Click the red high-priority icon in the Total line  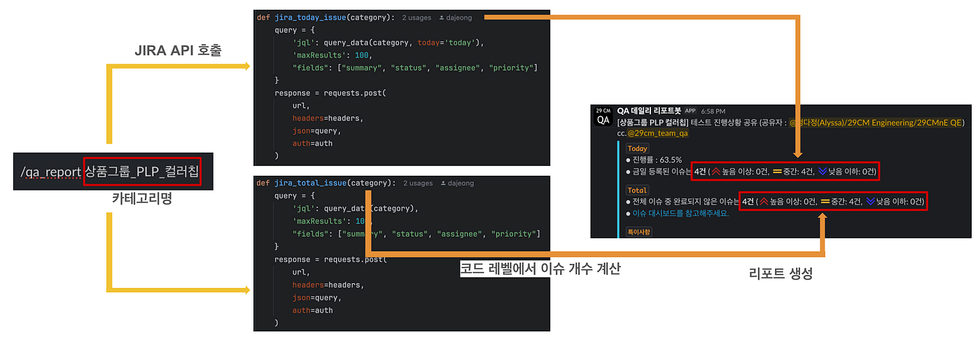coord(763,202)
